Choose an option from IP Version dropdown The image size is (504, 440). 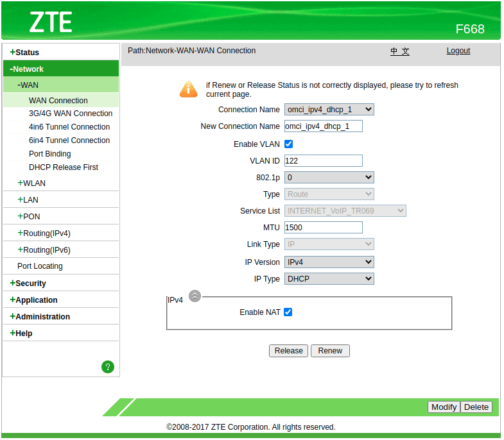coord(329,262)
